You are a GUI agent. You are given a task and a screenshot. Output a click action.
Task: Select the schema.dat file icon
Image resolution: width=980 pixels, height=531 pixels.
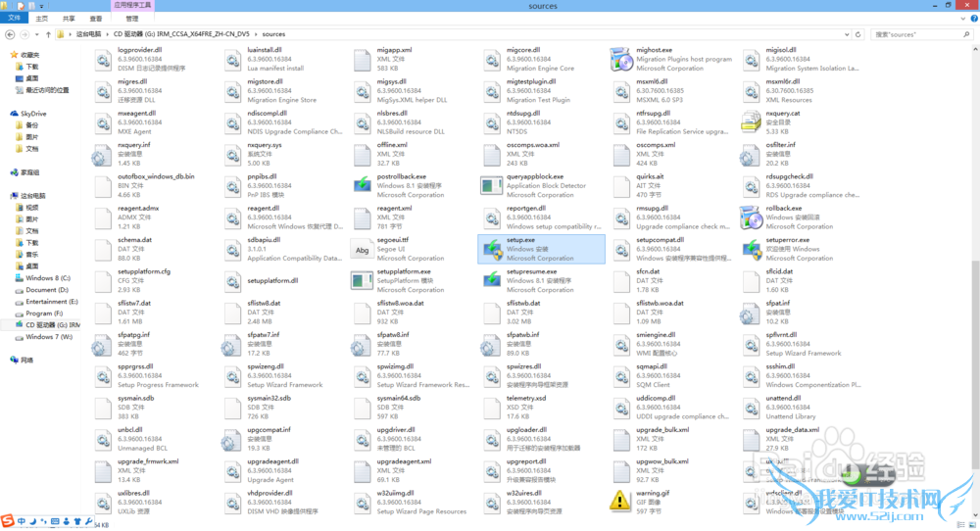(x=103, y=249)
